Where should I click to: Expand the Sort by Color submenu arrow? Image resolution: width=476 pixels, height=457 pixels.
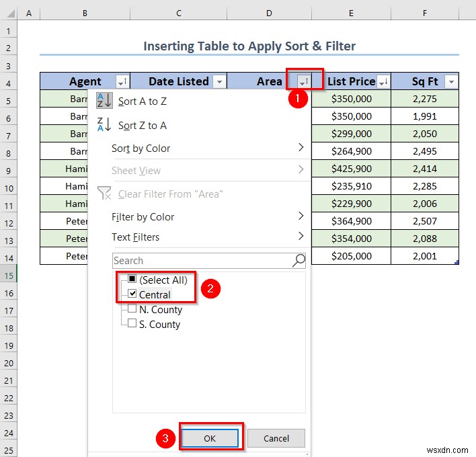(x=301, y=147)
